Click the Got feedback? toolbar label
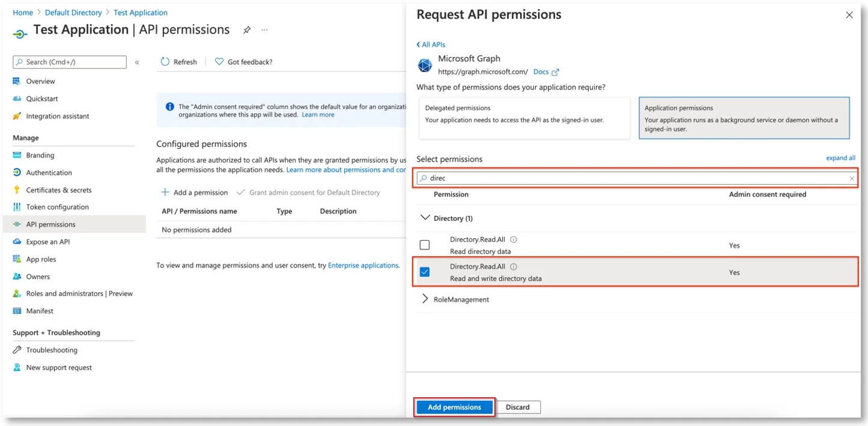This screenshot has width=868, height=426. (x=250, y=62)
